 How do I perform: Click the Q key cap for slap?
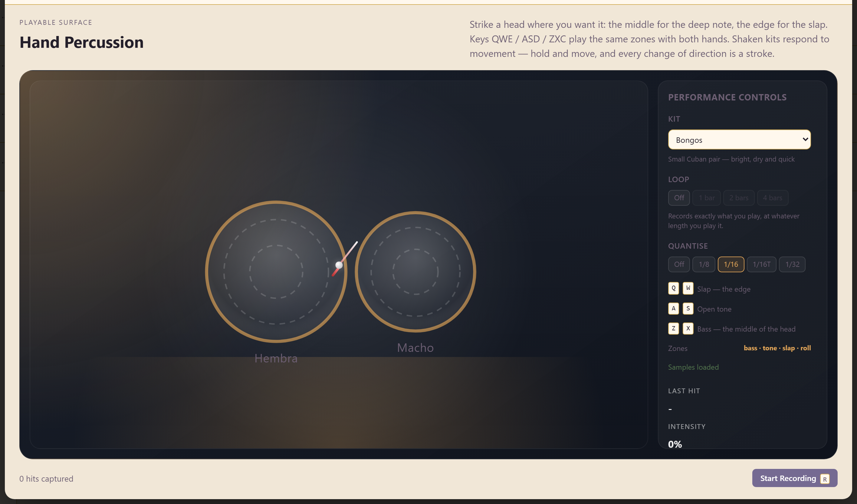click(673, 288)
